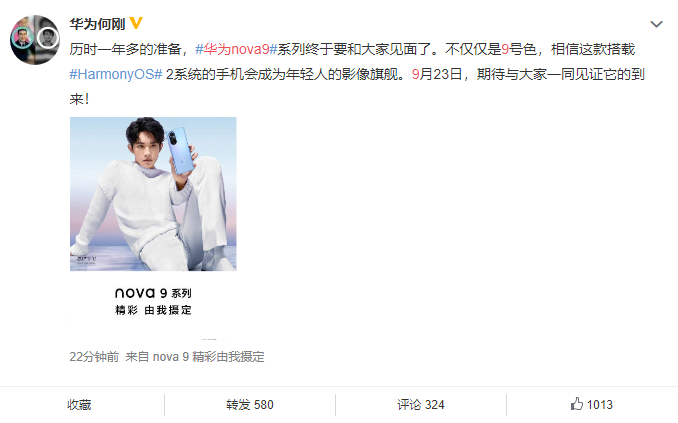Open the #HarmonyOS# hashtag topic

click(115, 74)
